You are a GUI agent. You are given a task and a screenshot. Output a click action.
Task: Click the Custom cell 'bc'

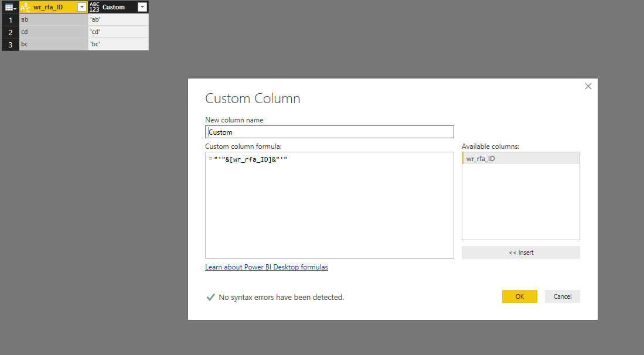pos(118,44)
